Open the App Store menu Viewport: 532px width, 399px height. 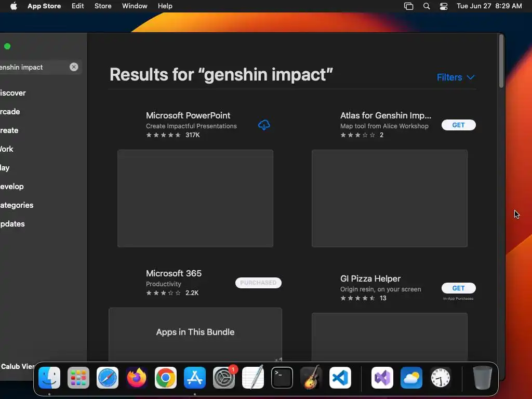tap(44, 6)
